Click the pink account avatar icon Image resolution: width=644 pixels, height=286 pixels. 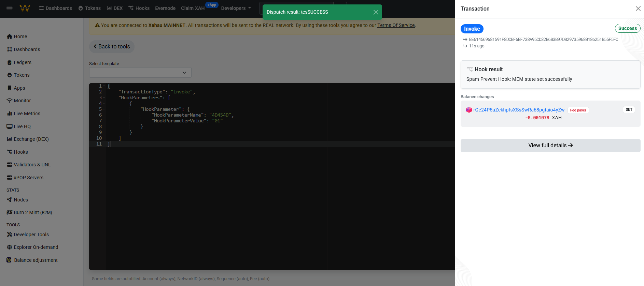click(469, 110)
